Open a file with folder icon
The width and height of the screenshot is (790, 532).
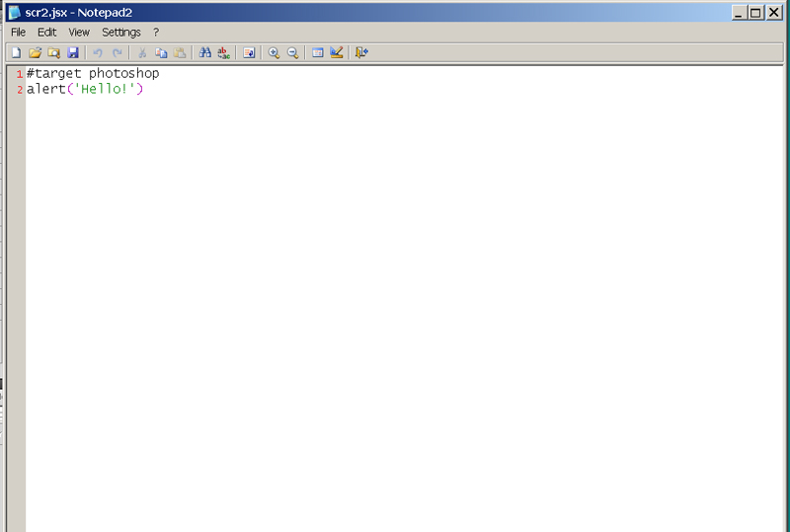(35, 52)
